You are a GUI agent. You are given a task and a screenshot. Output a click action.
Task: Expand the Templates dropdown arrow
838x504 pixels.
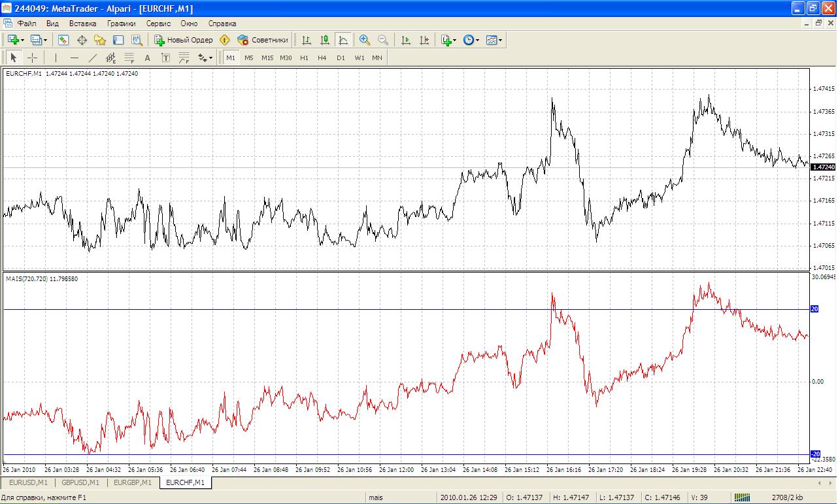click(x=501, y=40)
